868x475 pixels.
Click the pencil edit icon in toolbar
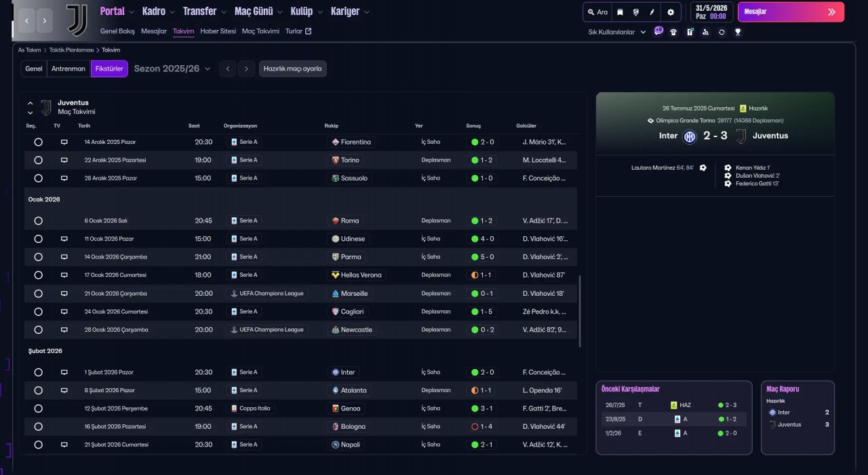(652, 12)
